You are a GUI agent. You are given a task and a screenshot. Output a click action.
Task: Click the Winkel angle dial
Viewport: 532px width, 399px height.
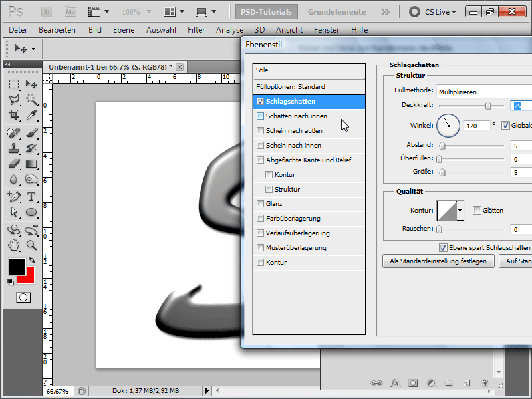click(x=448, y=124)
